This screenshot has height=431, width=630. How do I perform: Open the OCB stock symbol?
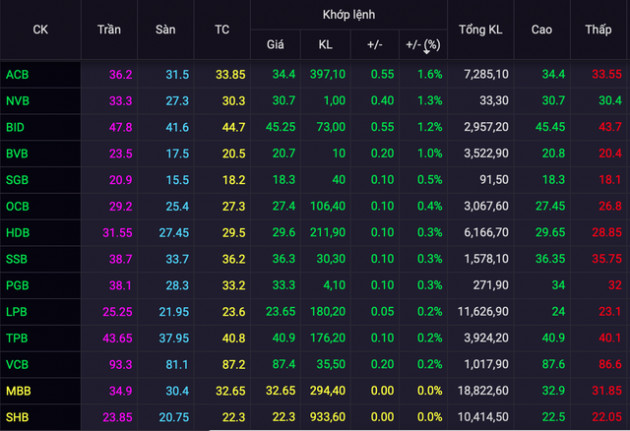pyautogui.click(x=18, y=206)
